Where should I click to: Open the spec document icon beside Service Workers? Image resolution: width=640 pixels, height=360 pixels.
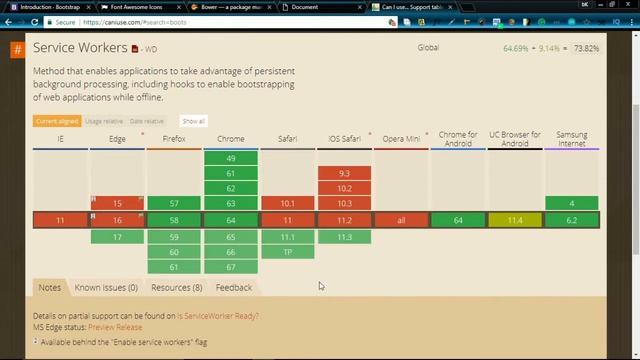[x=135, y=49]
